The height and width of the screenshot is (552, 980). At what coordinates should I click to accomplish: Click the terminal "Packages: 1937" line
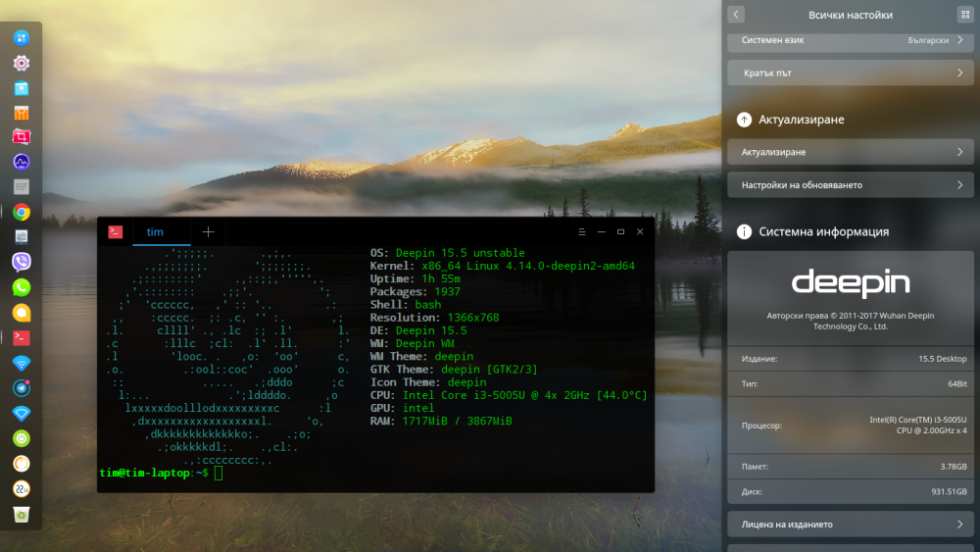(x=415, y=292)
